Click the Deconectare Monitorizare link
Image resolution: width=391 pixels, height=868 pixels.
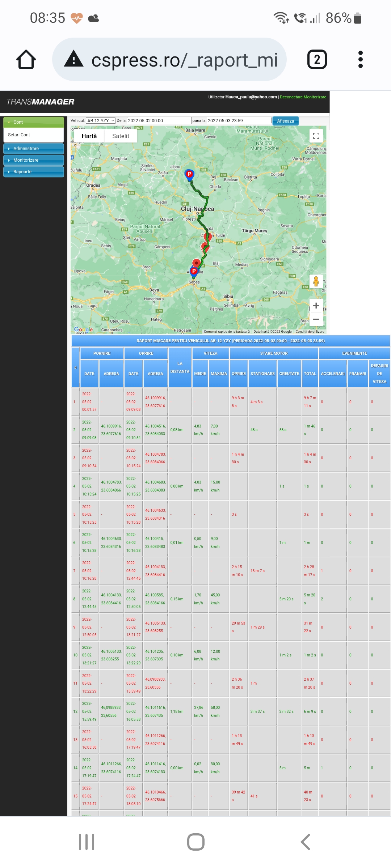tap(303, 97)
